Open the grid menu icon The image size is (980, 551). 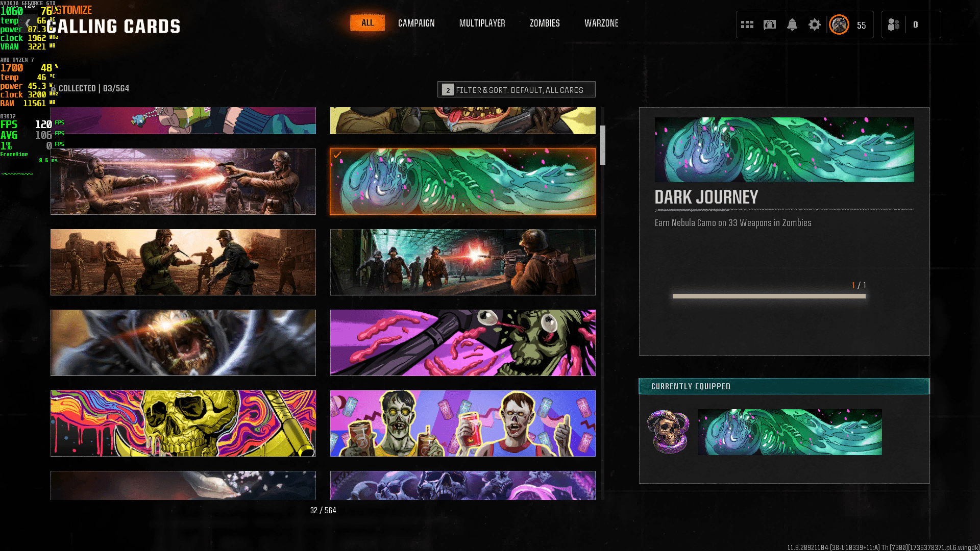(x=747, y=24)
